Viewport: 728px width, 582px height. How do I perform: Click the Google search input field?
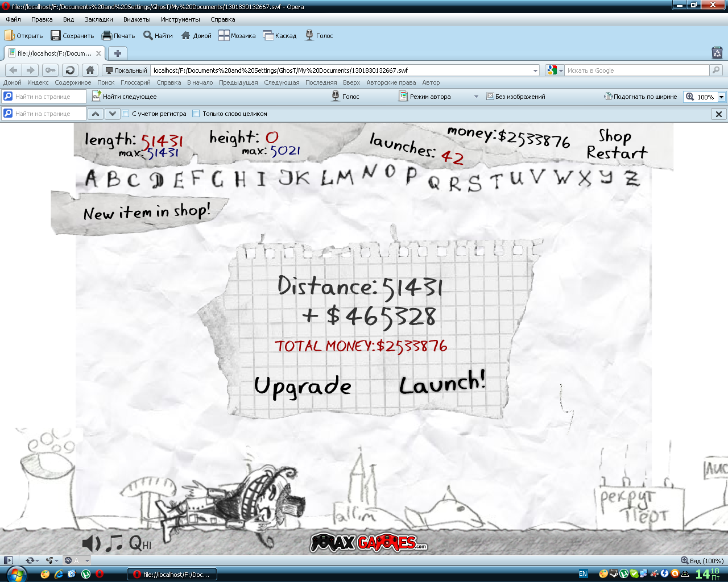637,70
